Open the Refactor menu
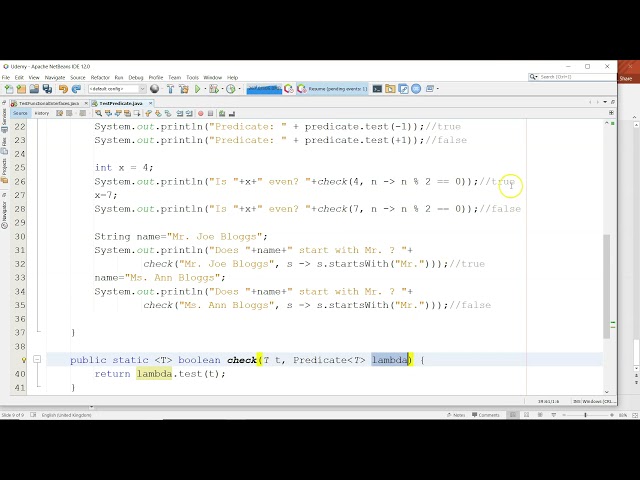This screenshot has width=640, height=480. 100,77
